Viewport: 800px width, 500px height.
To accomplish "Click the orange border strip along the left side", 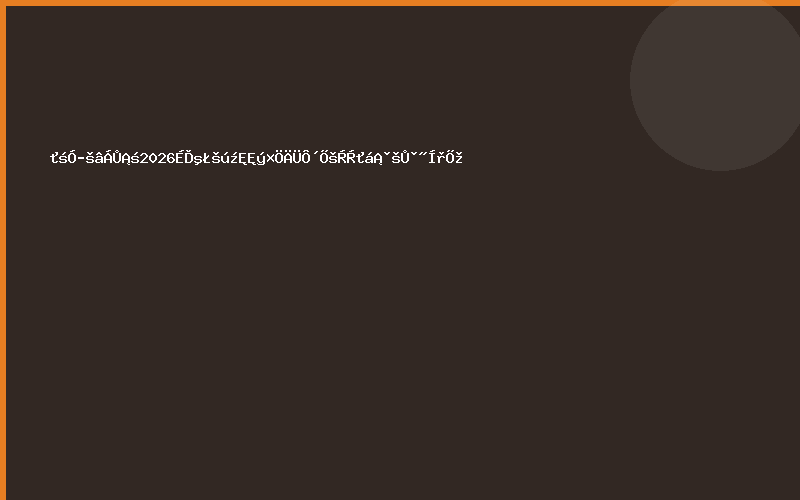I will (x=3, y=250).
